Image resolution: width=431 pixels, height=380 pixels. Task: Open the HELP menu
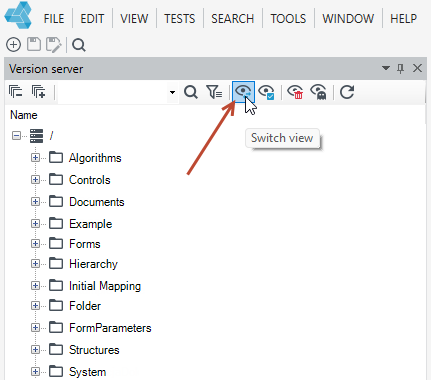tap(403, 19)
